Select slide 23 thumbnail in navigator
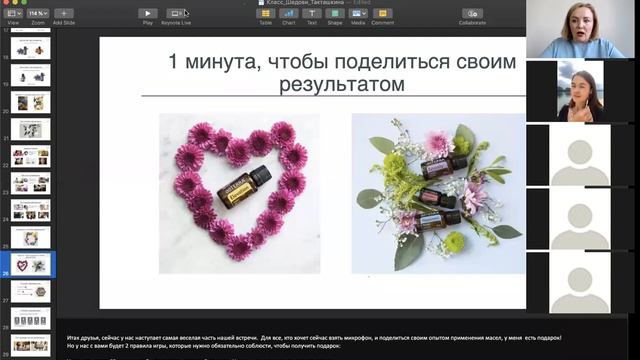640x360 pixels. [x=31, y=183]
